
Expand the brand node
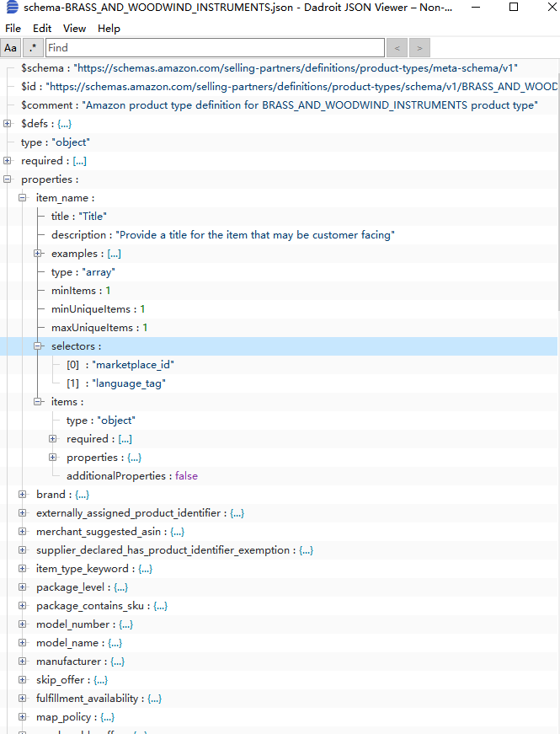[x=23, y=495]
